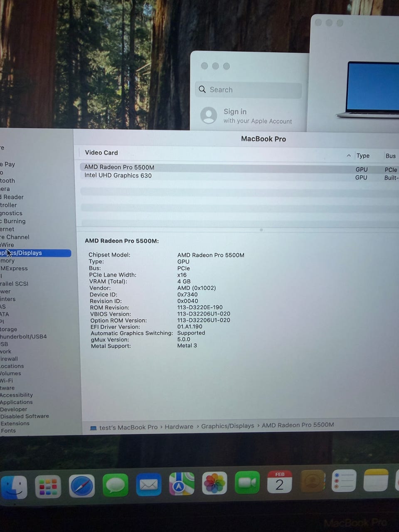This screenshot has width=399, height=532.
Task: Select Locations in the sidebar
Action: coord(12,366)
